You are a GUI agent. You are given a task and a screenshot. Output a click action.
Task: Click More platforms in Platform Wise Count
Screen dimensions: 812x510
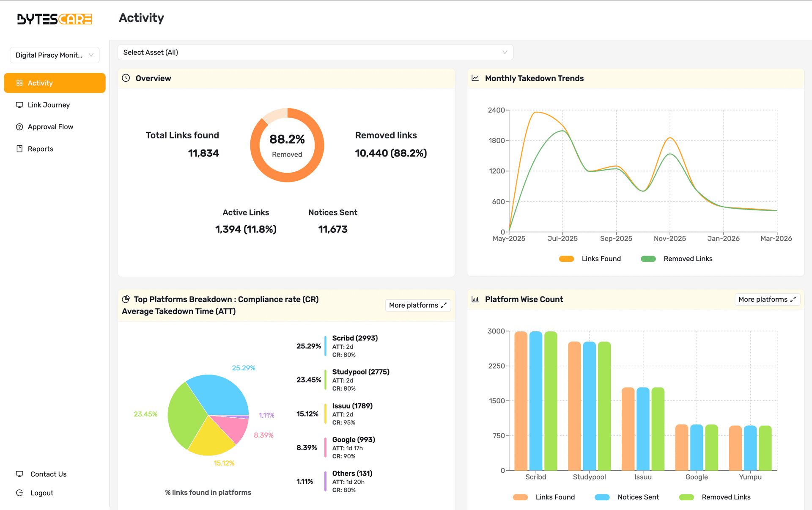(x=767, y=299)
